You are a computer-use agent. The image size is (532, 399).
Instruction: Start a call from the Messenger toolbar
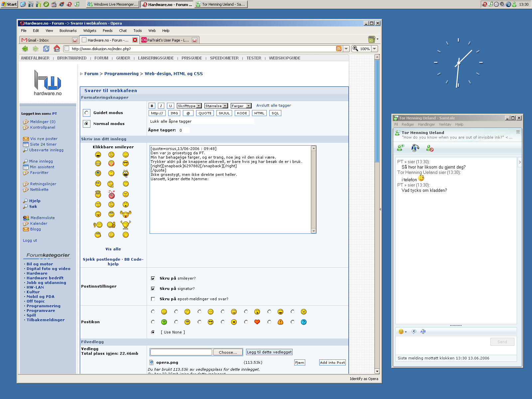tap(415, 148)
